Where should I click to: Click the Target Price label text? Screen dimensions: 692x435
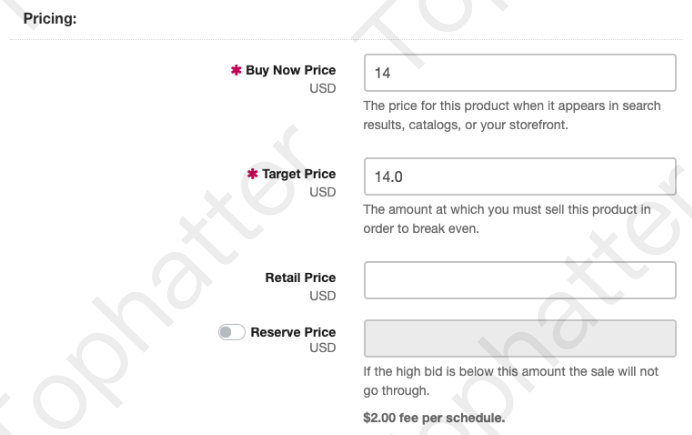pos(298,174)
